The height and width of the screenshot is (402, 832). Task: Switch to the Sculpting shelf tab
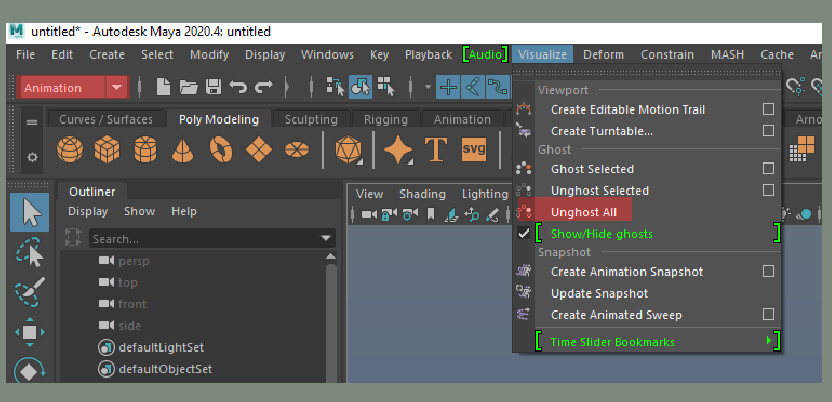311,119
